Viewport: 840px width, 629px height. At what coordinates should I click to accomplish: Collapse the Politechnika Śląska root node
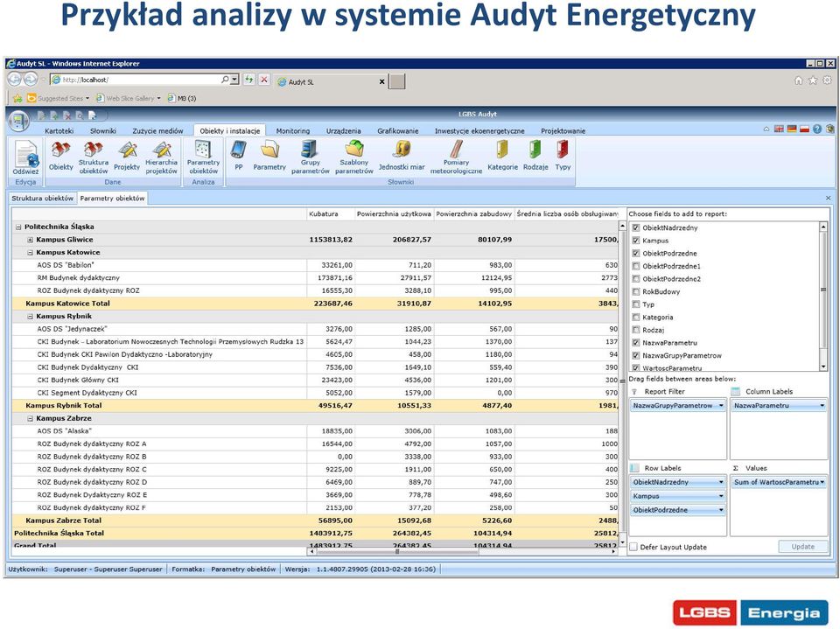(x=18, y=227)
